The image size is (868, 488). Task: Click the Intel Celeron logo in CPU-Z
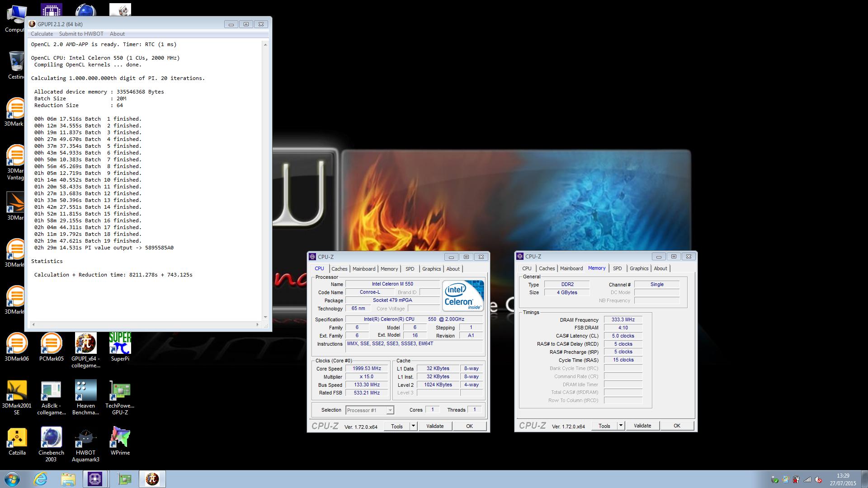pyautogui.click(x=463, y=296)
